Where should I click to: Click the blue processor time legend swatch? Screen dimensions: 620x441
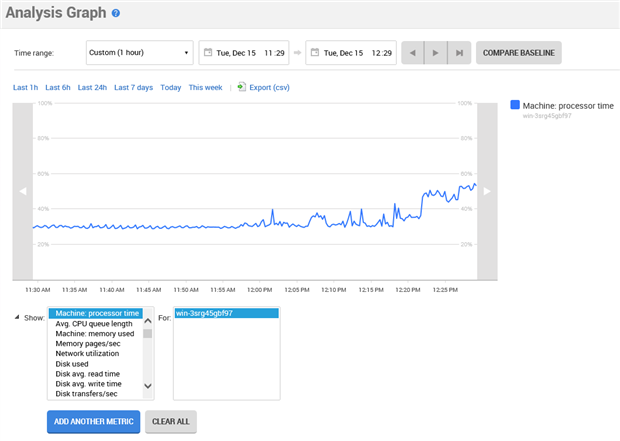tap(515, 105)
